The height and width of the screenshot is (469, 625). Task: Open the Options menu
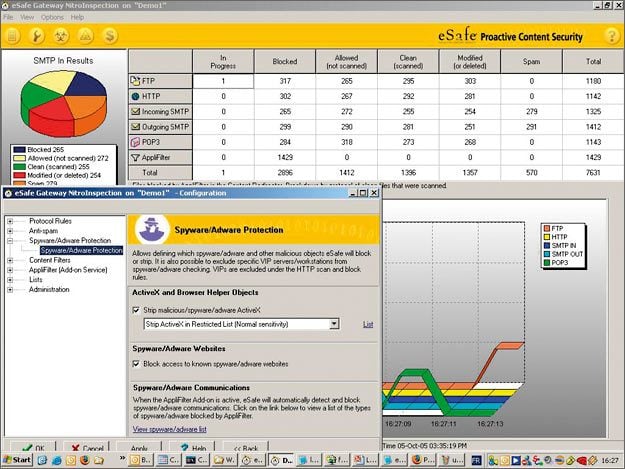52,17
